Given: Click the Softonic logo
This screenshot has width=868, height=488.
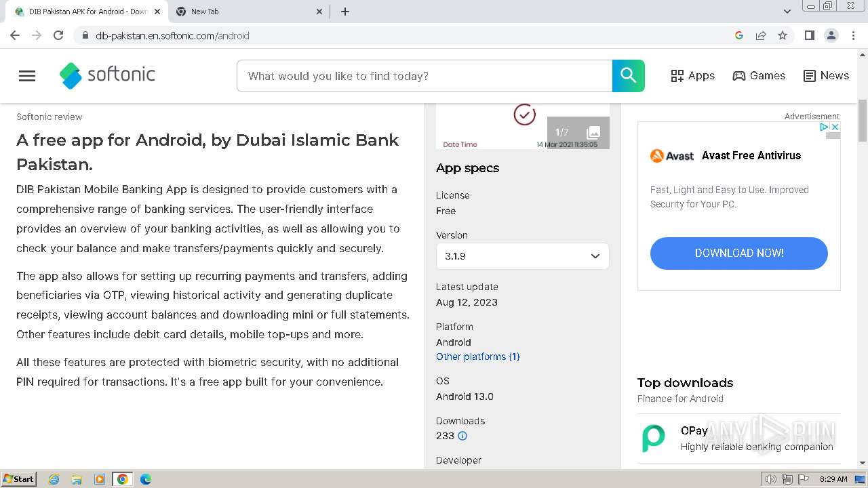Looking at the screenshot, I should pyautogui.click(x=107, y=76).
